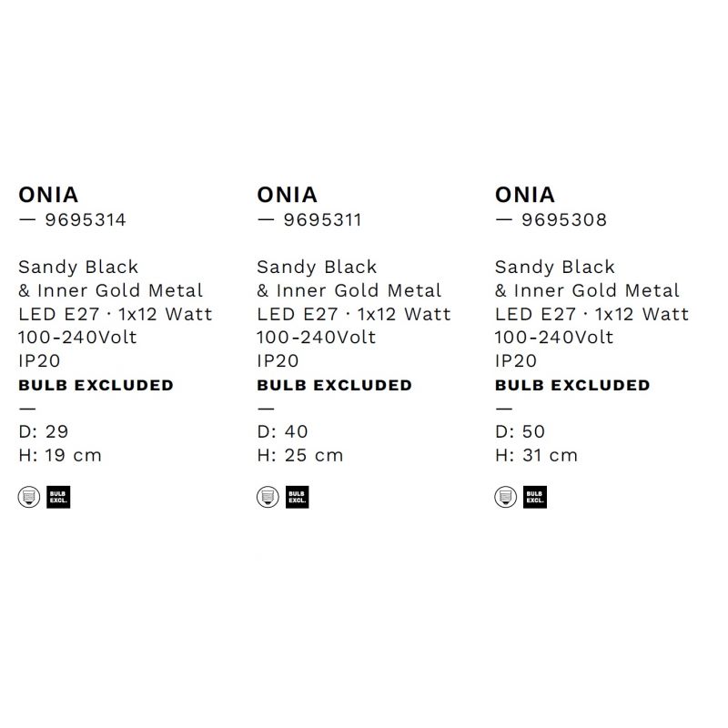Select the middle ONIA product title

click(287, 195)
